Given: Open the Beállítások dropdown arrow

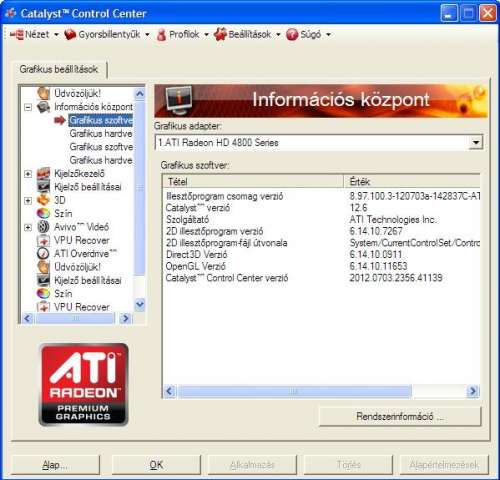Looking at the screenshot, I should click(278, 35).
